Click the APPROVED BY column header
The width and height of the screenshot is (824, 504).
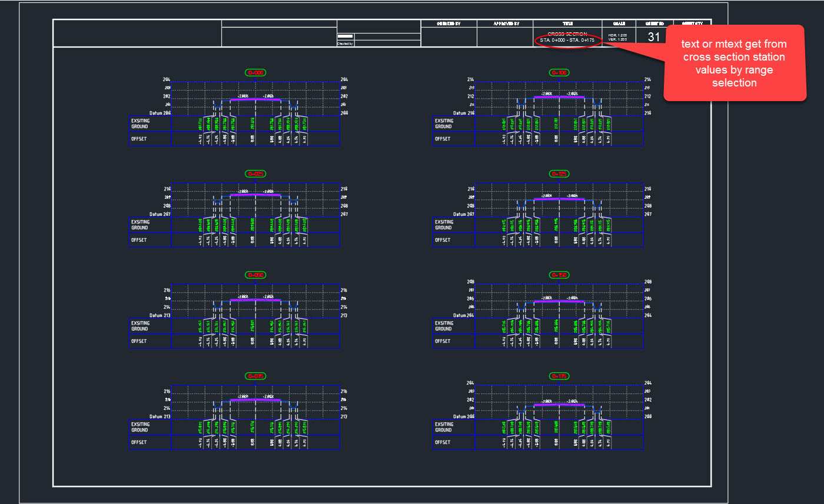505,24
